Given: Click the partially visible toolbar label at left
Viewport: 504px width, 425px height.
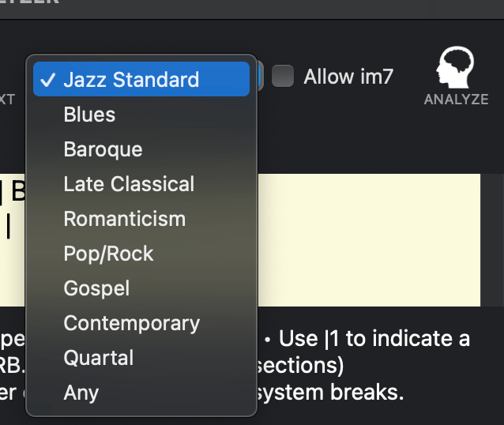Looking at the screenshot, I should (x=7, y=100).
